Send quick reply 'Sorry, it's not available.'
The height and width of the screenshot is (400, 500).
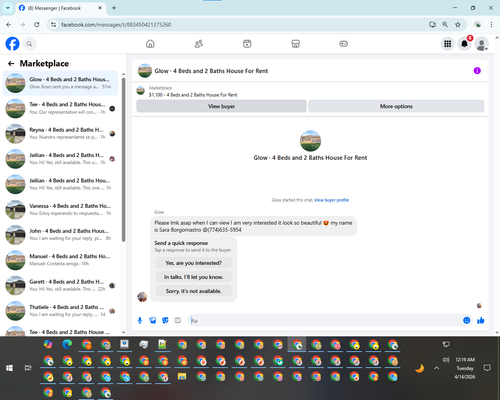point(193,291)
